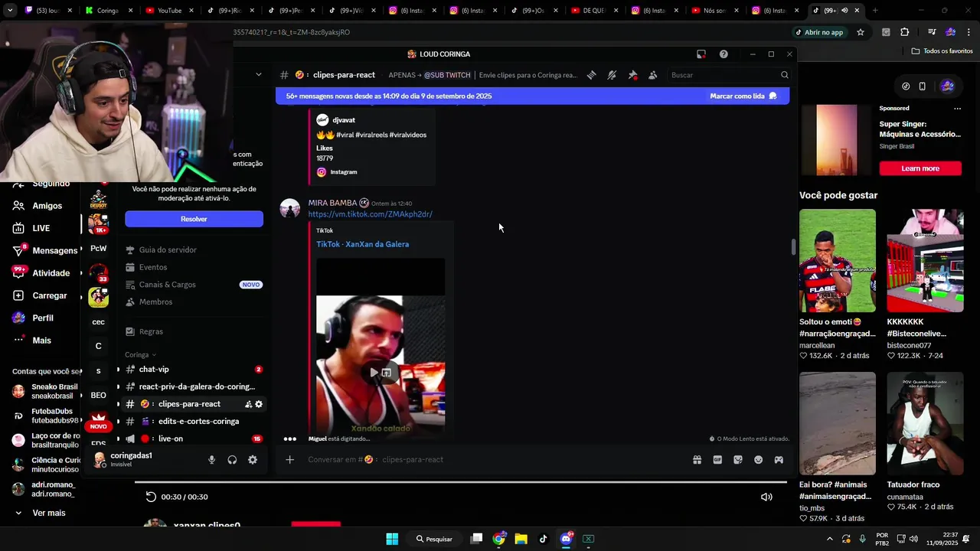Open the Windows Start button

click(392, 539)
